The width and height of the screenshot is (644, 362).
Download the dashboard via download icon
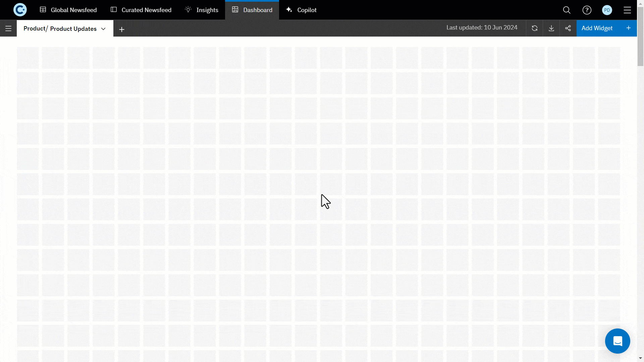click(551, 28)
